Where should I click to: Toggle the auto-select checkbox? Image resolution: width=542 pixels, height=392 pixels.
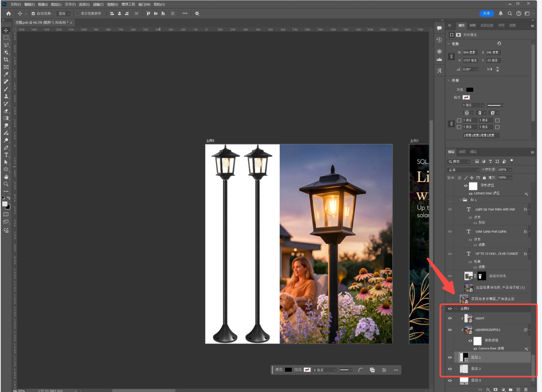coord(33,13)
